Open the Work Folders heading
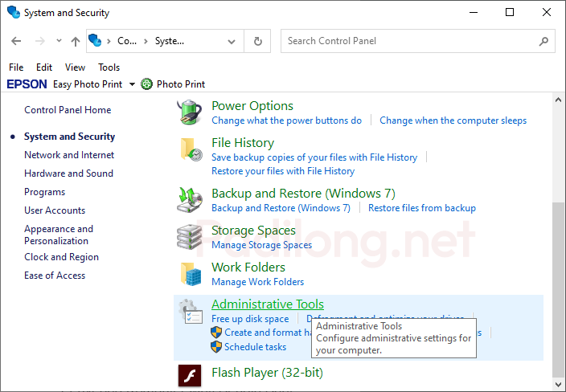 [248, 267]
